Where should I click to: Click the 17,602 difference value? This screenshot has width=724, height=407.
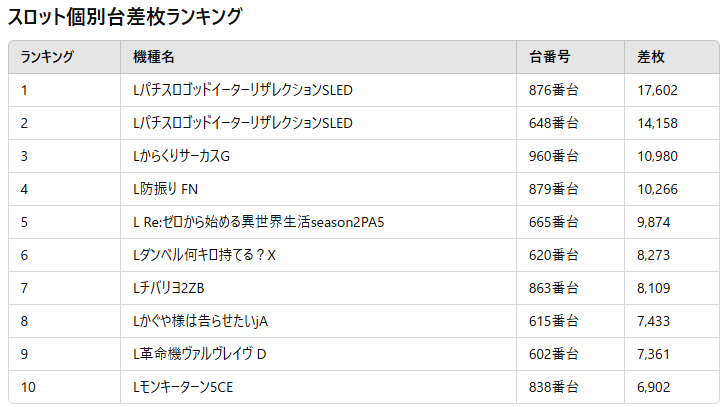click(x=657, y=91)
